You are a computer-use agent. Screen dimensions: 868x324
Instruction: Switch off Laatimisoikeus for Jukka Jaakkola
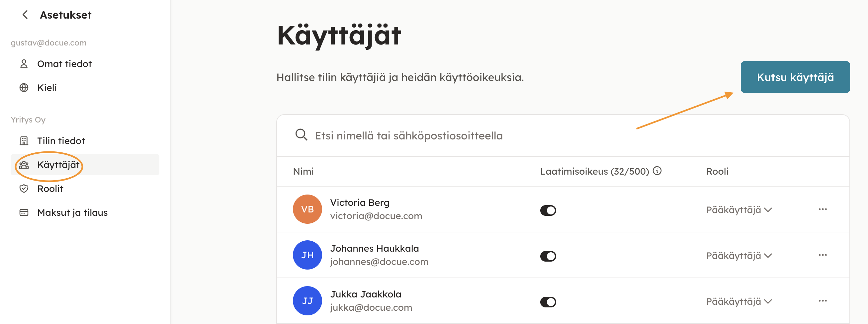tap(548, 302)
